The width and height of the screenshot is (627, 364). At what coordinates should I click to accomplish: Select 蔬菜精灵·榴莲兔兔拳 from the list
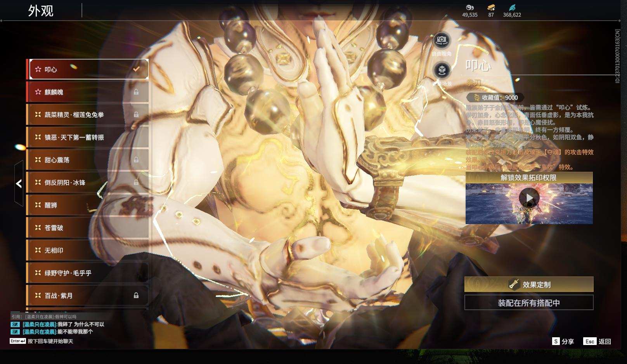[88, 115]
